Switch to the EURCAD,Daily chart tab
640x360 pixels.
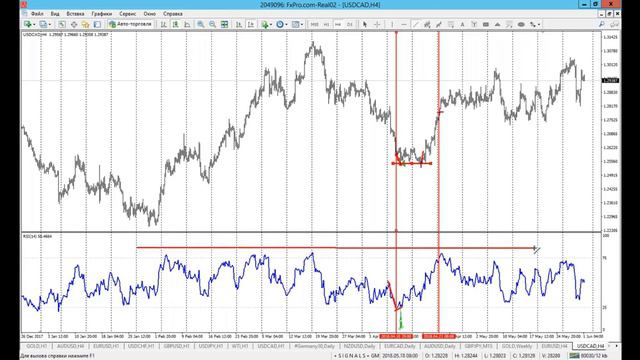(x=400, y=346)
